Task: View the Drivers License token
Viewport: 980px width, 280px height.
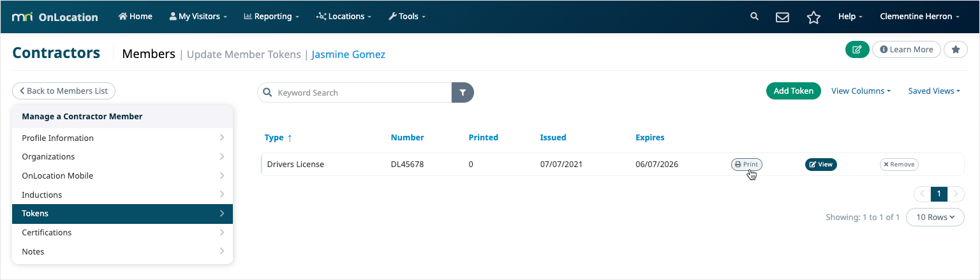Action: click(x=820, y=164)
